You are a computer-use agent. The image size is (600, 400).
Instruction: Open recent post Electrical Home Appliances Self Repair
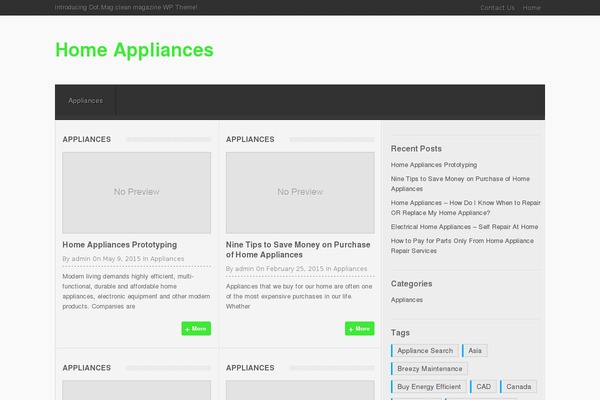click(465, 227)
